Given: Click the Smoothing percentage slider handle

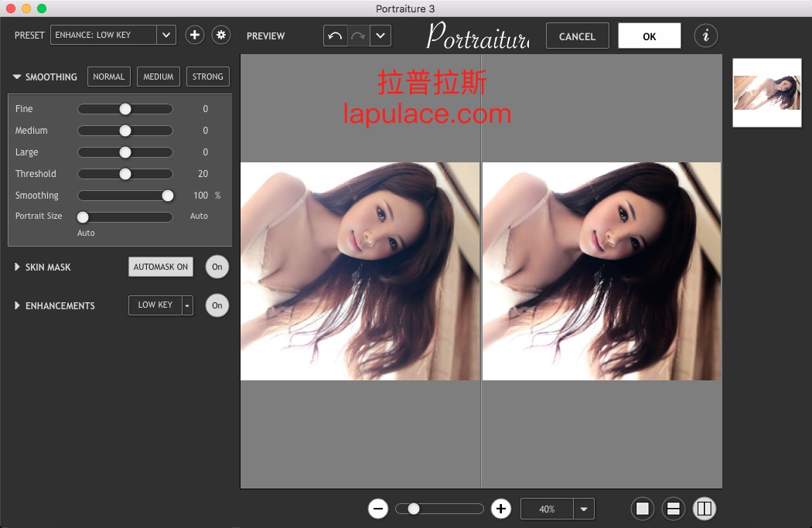Looking at the screenshot, I should (x=167, y=196).
